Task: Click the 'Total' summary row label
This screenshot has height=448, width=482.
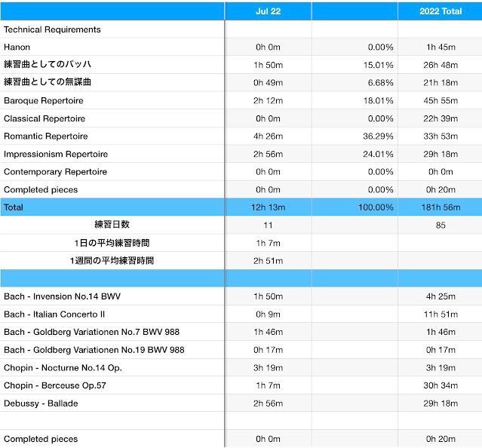Action: coord(14,207)
